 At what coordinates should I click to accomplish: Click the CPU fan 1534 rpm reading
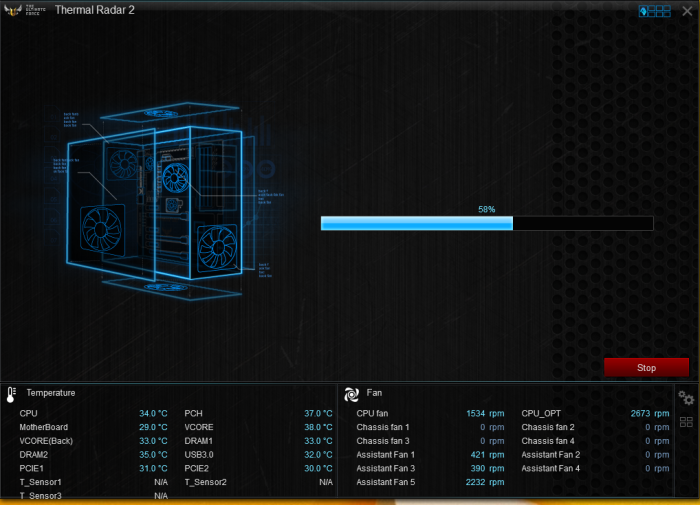[x=485, y=413]
